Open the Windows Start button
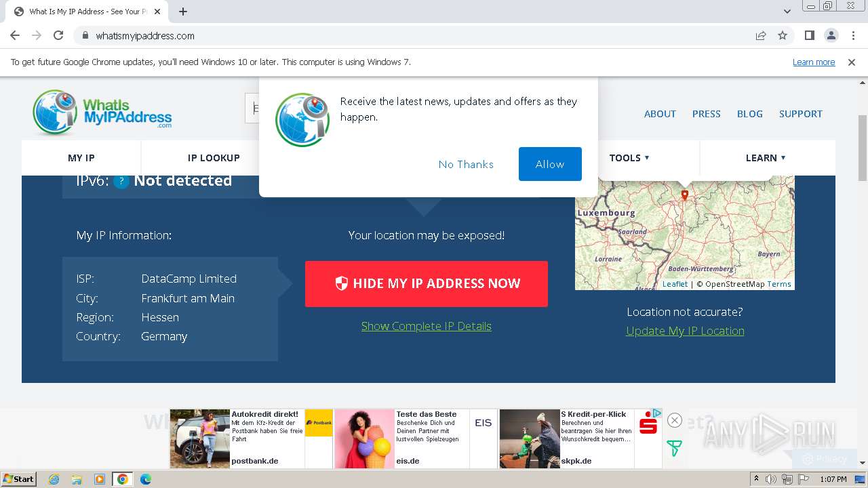Viewport: 868px width, 488px height. coord(18,479)
